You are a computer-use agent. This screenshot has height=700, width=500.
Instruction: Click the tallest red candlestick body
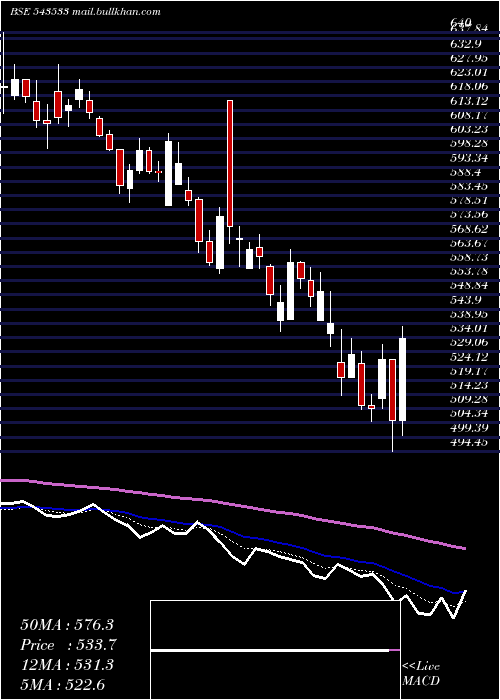click(230, 163)
